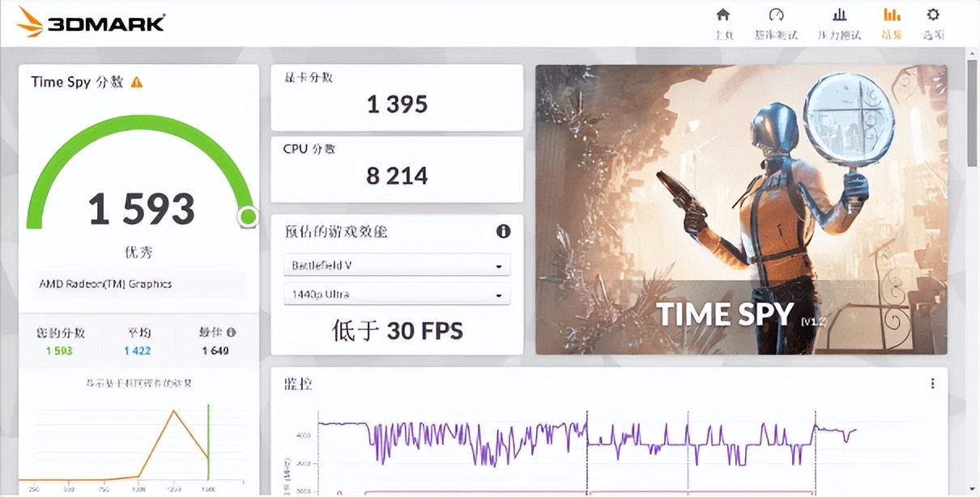Viewport: 980px width, 497px height.
Task: Open the 主页 home page
Action: [723, 23]
